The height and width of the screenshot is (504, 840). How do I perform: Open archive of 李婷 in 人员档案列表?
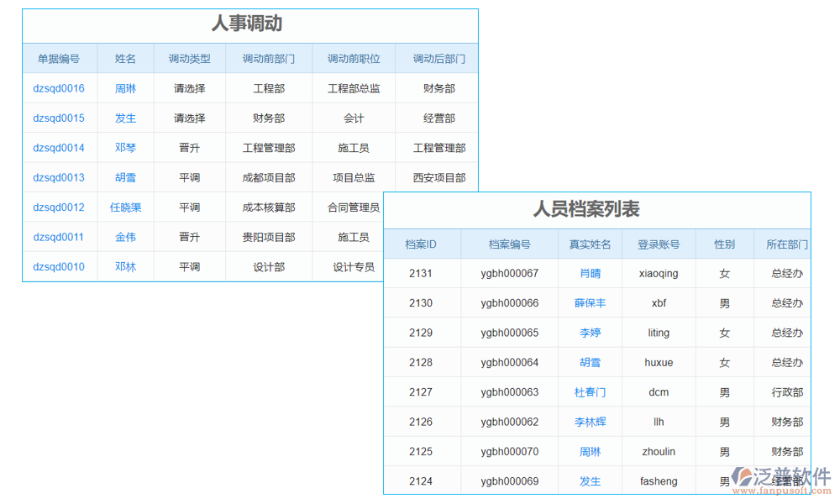coord(590,333)
